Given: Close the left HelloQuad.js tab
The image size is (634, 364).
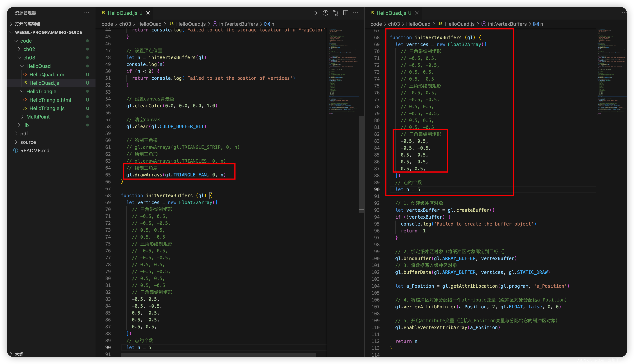Looking at the screenshot, I should (x=148, y=13).
